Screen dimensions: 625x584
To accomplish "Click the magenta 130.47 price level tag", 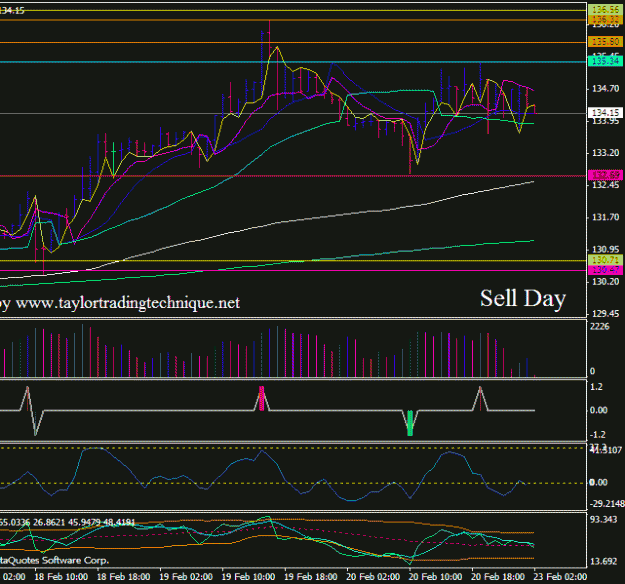I will tap(605, 269).
